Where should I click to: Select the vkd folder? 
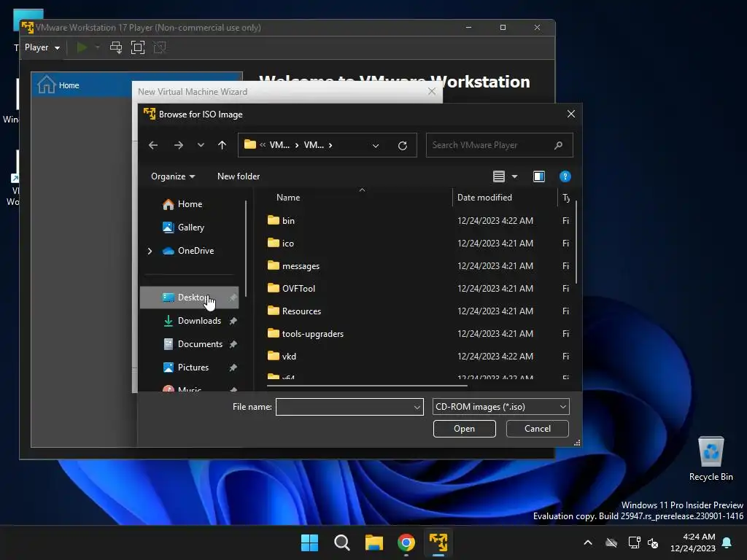tap(289, 357)
